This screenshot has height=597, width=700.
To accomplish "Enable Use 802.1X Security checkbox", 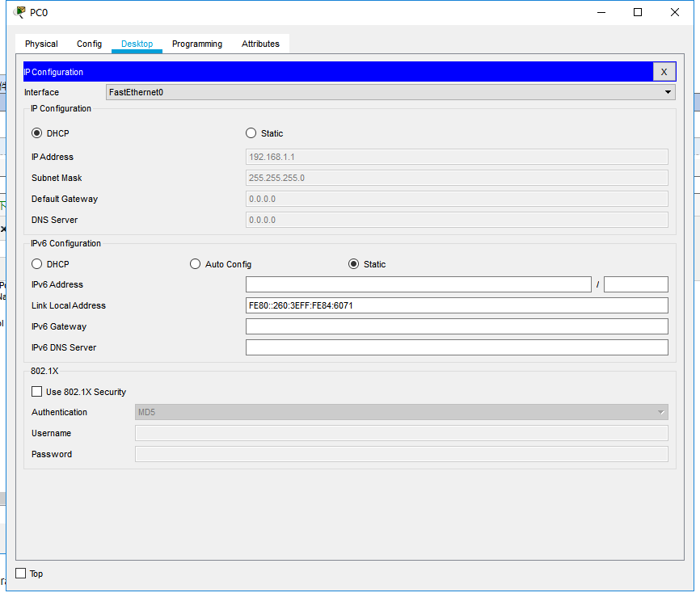I will (x=37, y=392).
